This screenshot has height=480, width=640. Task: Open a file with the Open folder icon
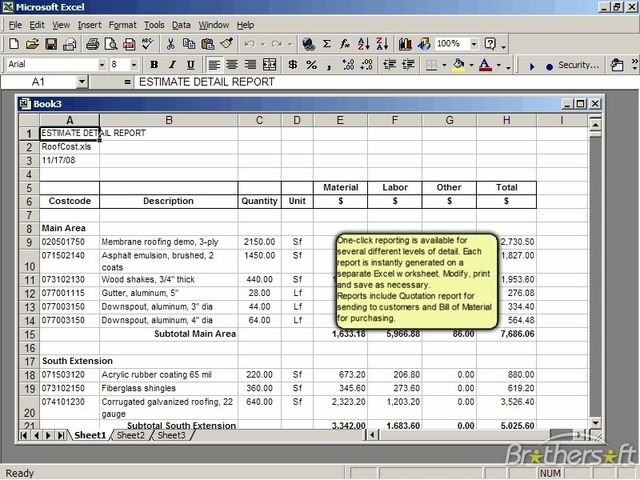(x=32, y=44)
